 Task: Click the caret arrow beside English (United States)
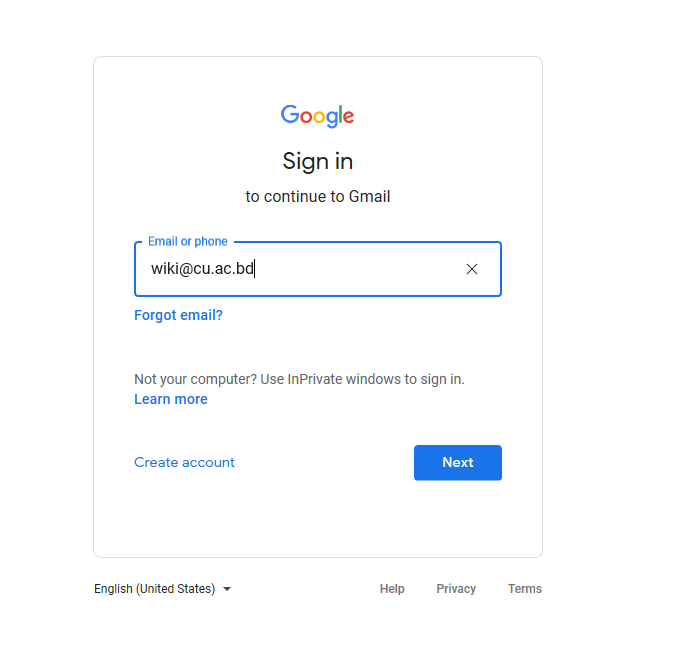(x=227, y=589)
